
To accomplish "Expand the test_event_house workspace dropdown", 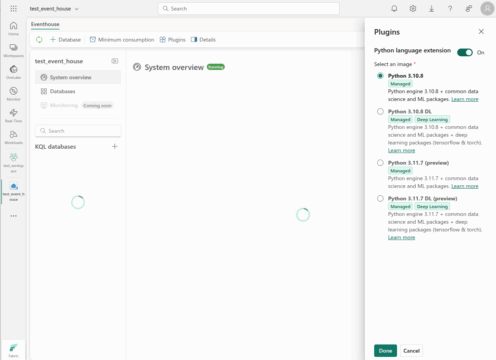I will tap(54, 9).
